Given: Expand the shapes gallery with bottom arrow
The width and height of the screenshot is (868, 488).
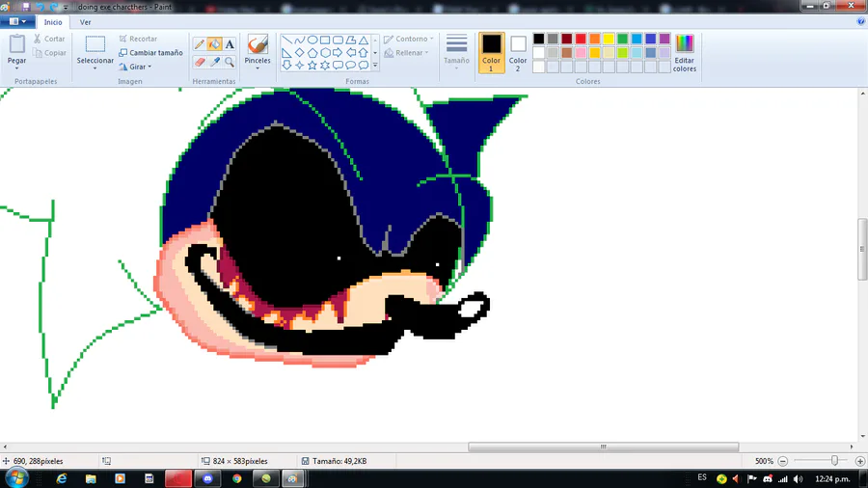Looking at the screenshot, I should tap(375, 66).
